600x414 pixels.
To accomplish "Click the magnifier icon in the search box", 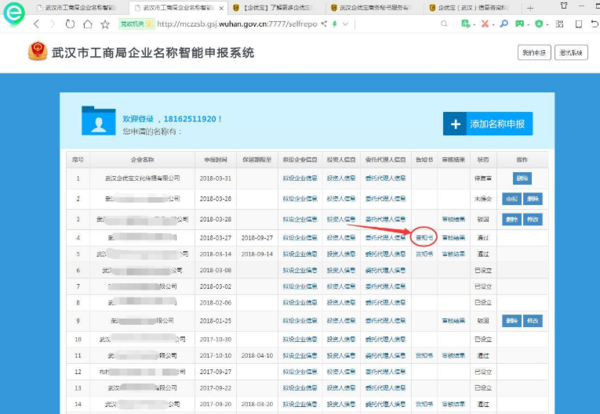I will (x=444, y=24).
